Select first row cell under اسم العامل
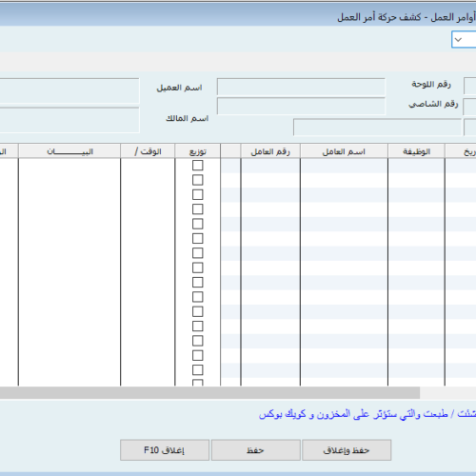This screenshot has width=476, height=476. [x=344, y=166]
